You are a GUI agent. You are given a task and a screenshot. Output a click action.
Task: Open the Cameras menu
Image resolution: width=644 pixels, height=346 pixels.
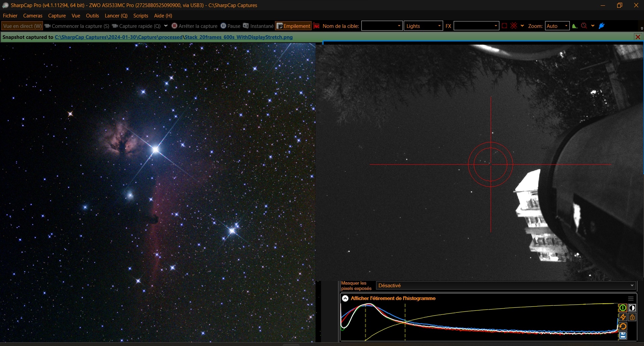pos(33,16)
